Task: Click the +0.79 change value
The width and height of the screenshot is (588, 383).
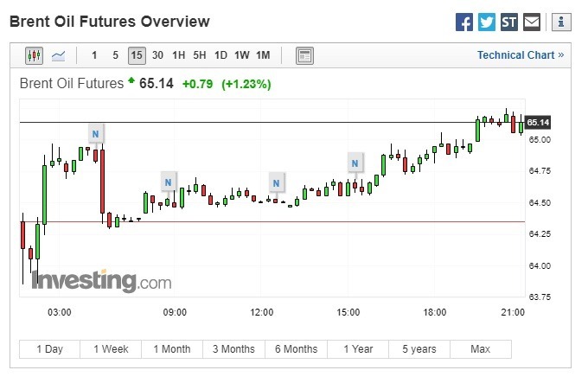Action: pos(197,84)
